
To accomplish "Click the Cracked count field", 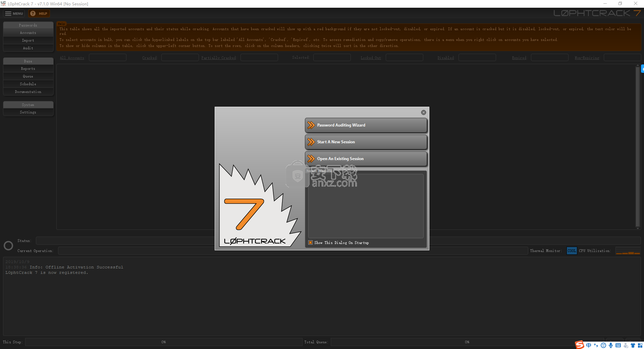I will click(180, 58).
